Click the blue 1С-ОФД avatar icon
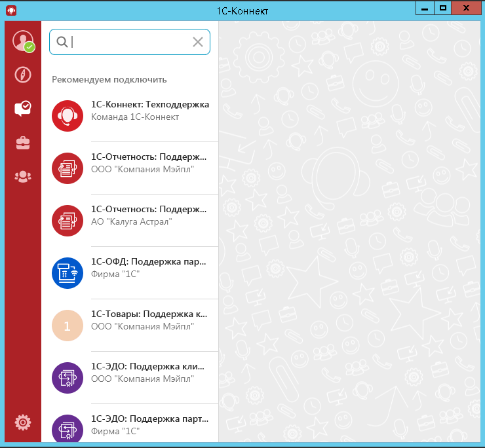Viewport: 485px width, 448px height. (67, 273)
